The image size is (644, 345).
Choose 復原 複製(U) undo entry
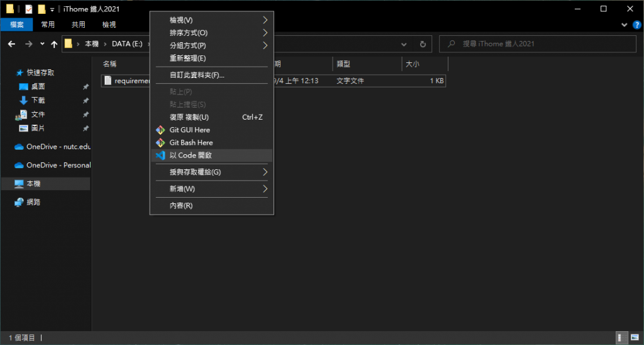(x=211, y=117)
